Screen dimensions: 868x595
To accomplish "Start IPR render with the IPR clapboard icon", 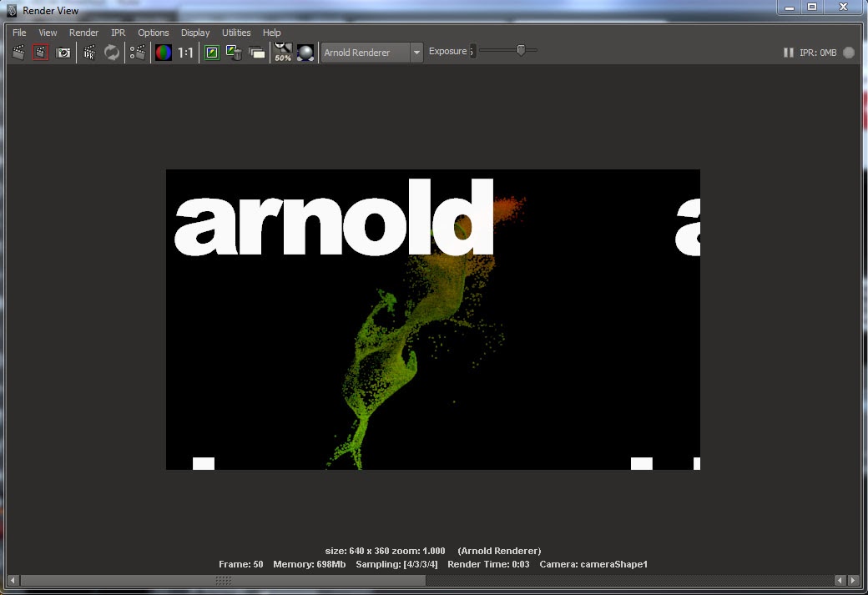I will tap(89, 53).
